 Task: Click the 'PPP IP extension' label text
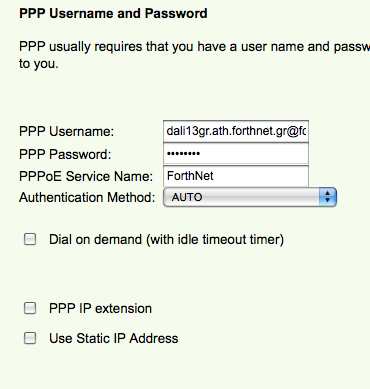pos(100,308)
